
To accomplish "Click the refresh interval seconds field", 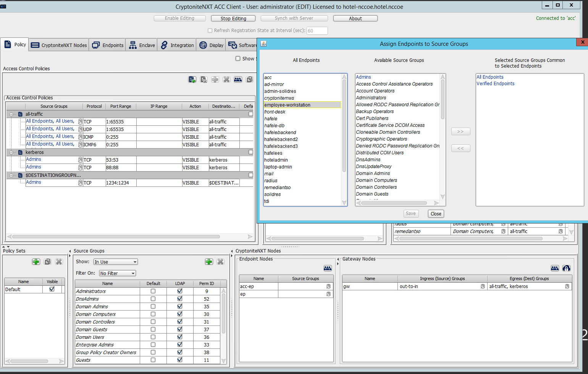I will (x=317, y=31).
